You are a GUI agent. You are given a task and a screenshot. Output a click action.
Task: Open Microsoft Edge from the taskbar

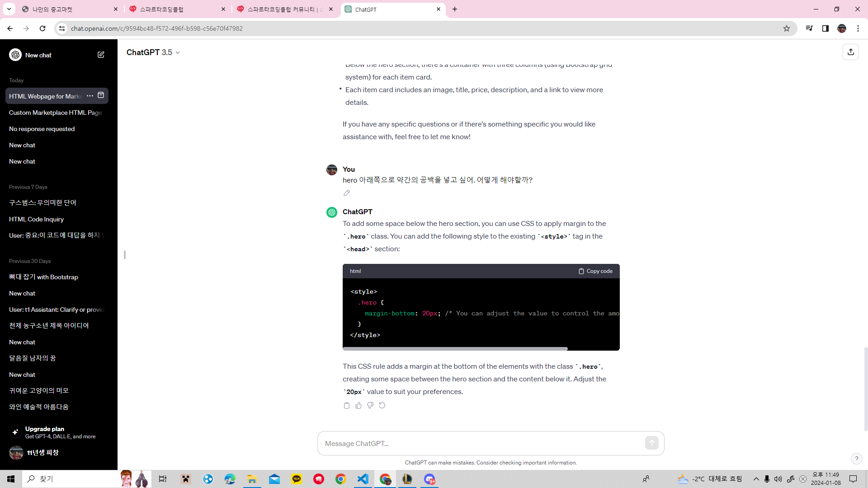[230, 479]
